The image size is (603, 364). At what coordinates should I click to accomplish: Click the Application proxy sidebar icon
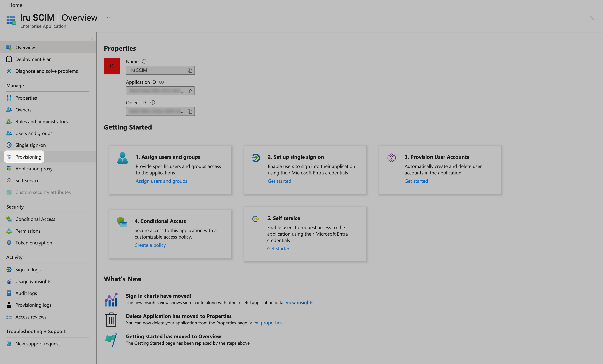9,168
